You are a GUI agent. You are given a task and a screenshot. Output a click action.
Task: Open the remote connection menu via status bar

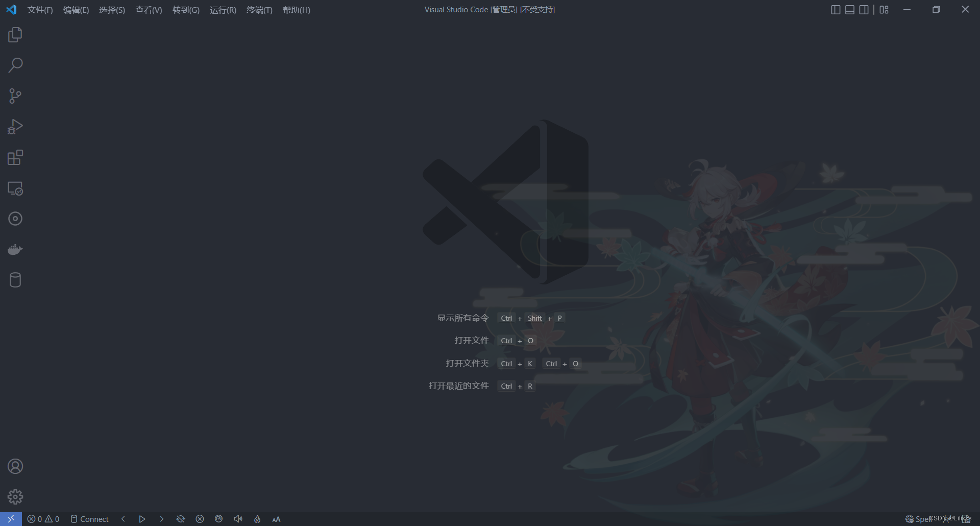10,519
